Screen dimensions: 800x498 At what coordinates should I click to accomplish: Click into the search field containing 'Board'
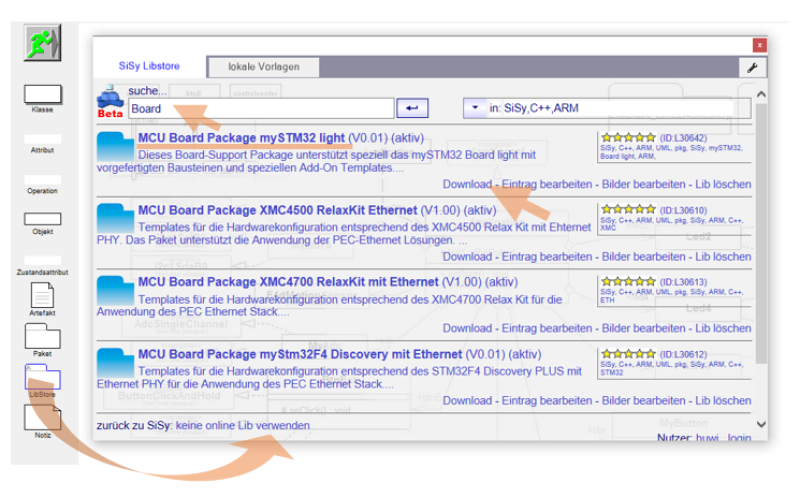click(x=260, y=109)
